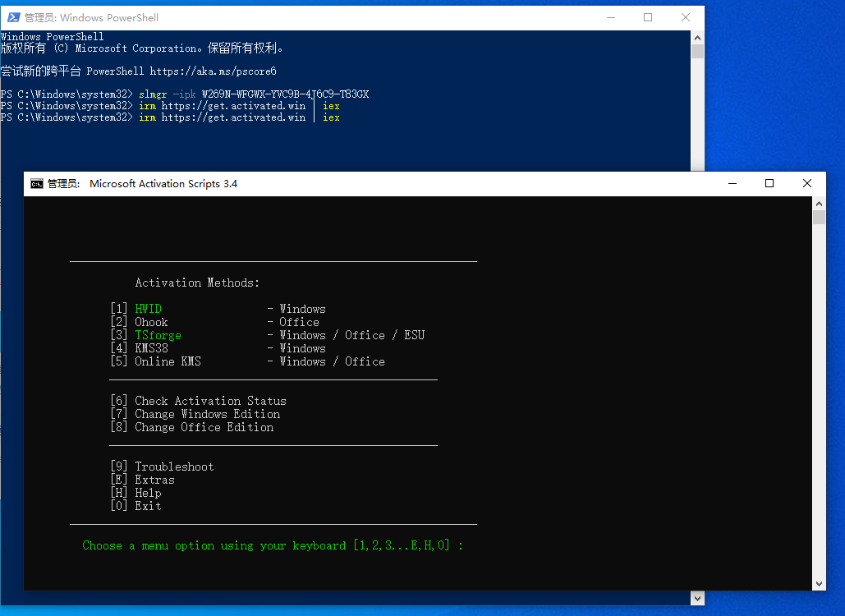Click "Windows / Office / ESU" description text
The image size is (845, 616).
pos(352,335)
